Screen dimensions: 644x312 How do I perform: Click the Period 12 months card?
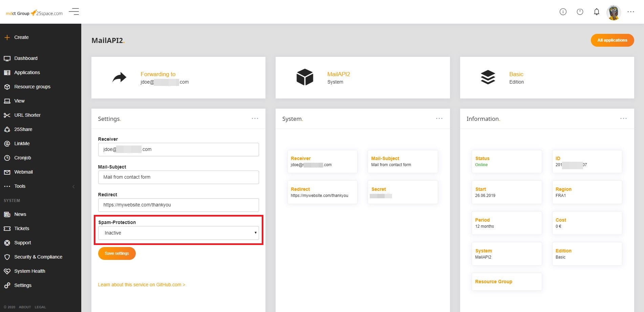[507, 223]
